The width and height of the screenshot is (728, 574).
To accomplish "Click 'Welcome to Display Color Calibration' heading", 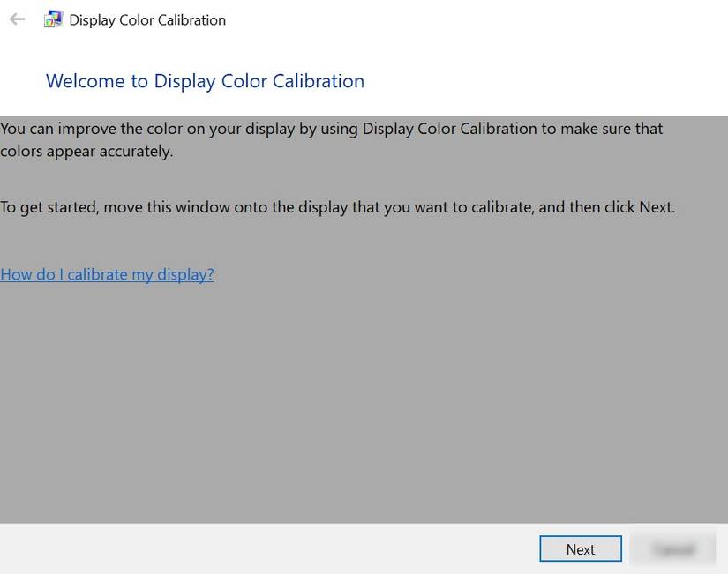I will 205,80.
